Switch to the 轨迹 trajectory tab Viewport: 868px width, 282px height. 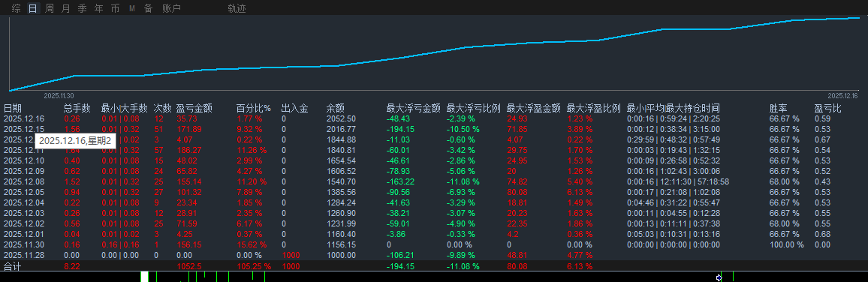click(237, 8)
